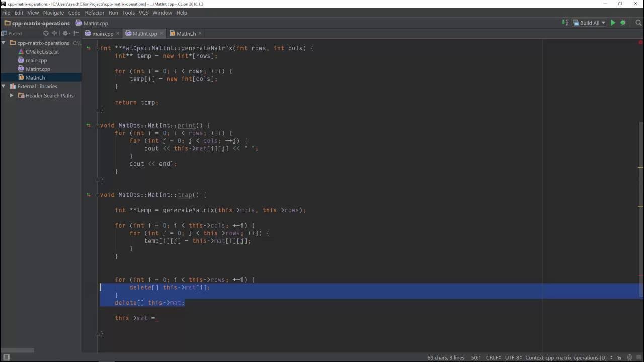The image size is (644, 362).
Task: Run the Build All configuration
Action: coord(613,23)
